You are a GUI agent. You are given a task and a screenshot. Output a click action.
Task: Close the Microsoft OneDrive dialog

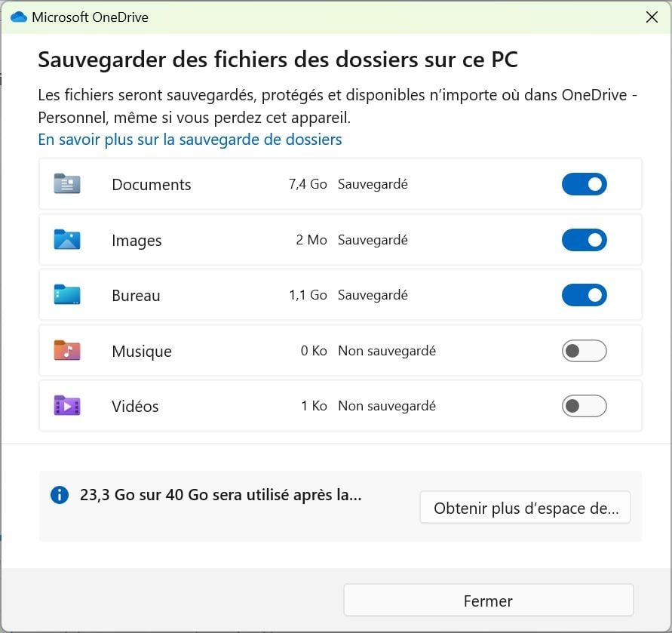652,17
